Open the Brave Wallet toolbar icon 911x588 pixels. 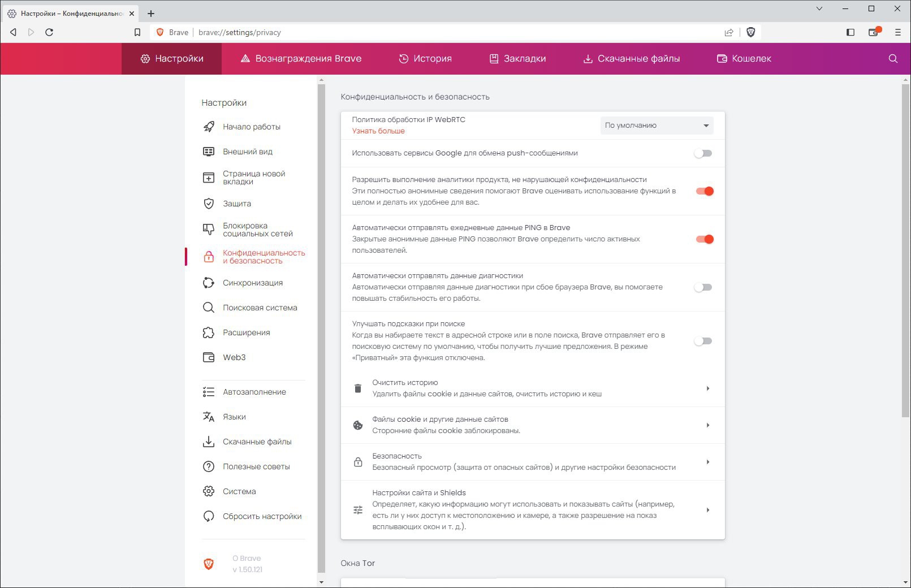[874, 32]
